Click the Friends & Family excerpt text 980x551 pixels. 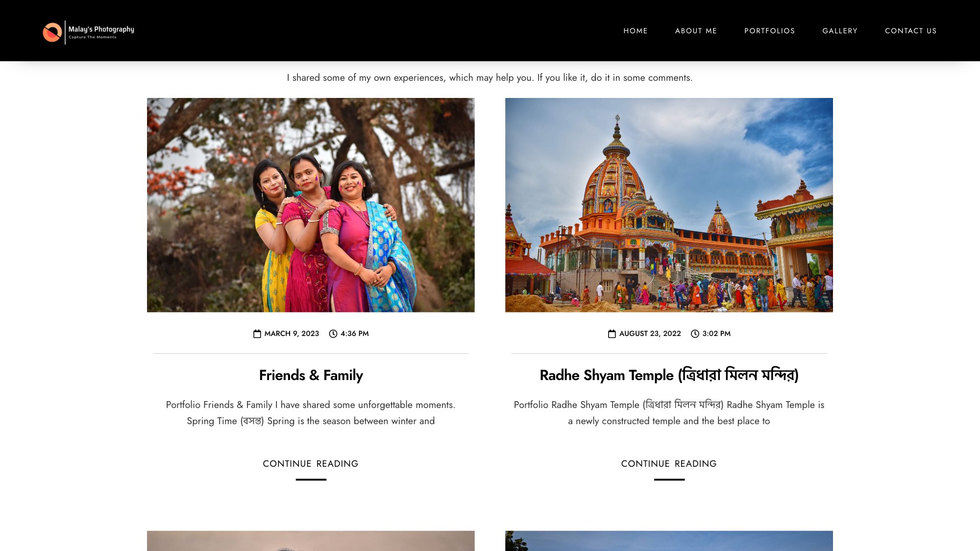tap(311, 413)
